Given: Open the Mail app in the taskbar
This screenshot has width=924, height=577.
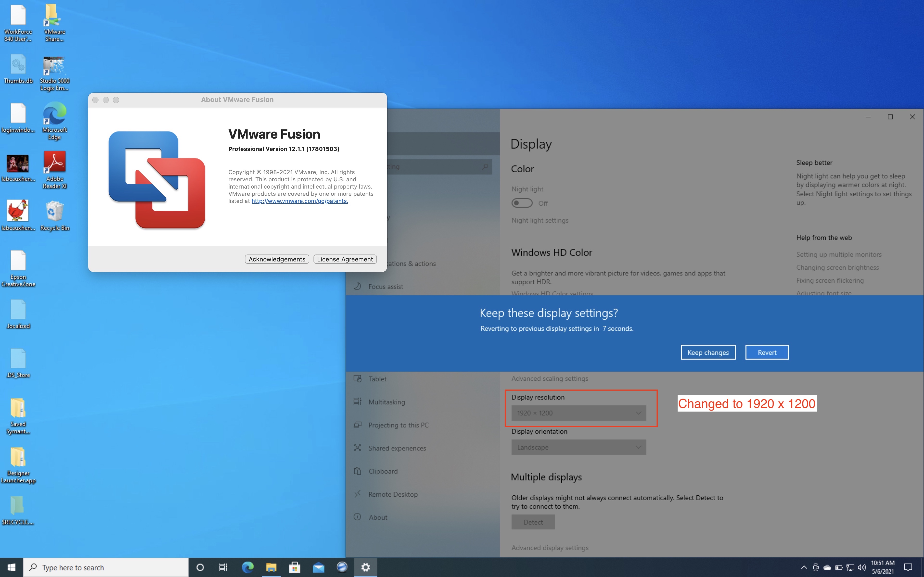Looking at the screenshot, I should click(x=318, y=567).
